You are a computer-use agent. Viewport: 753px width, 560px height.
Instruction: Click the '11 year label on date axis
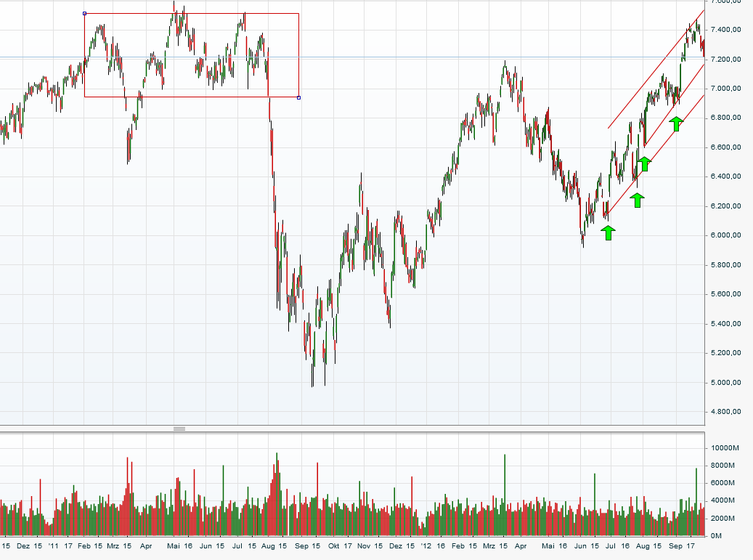pos(53,546)
